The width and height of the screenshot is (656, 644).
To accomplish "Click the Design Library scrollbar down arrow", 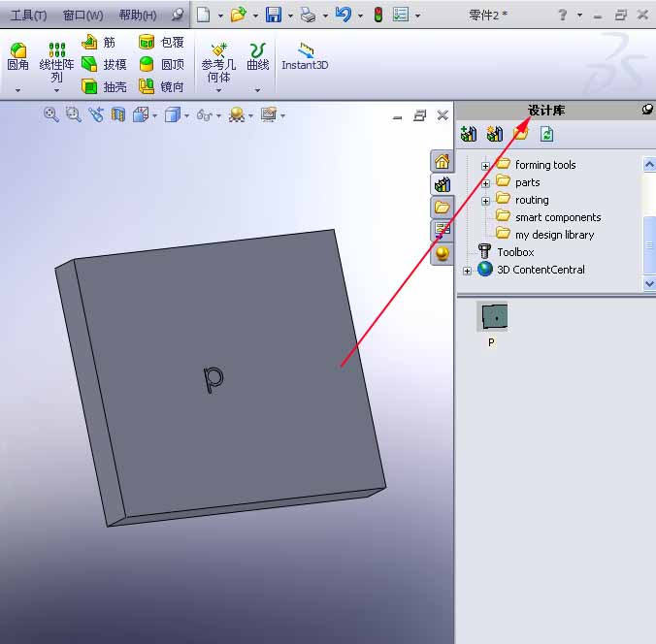I will tap(649, 283).
